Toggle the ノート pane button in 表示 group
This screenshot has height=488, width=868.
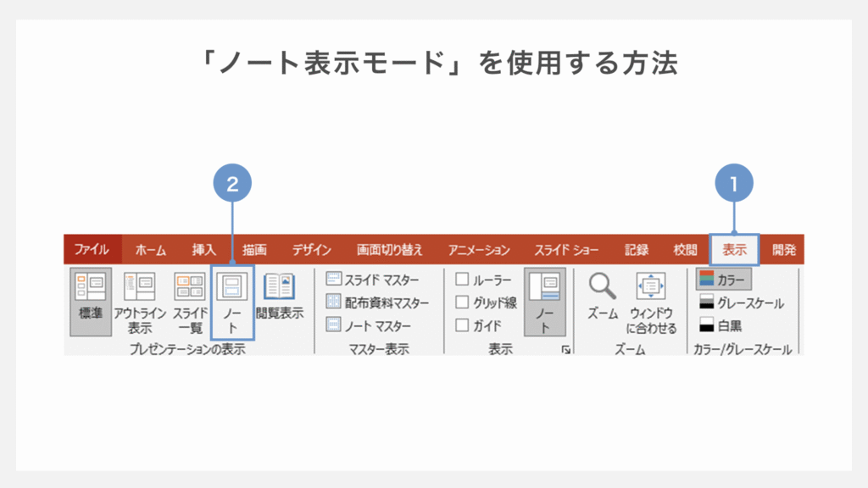coord(545,302)
